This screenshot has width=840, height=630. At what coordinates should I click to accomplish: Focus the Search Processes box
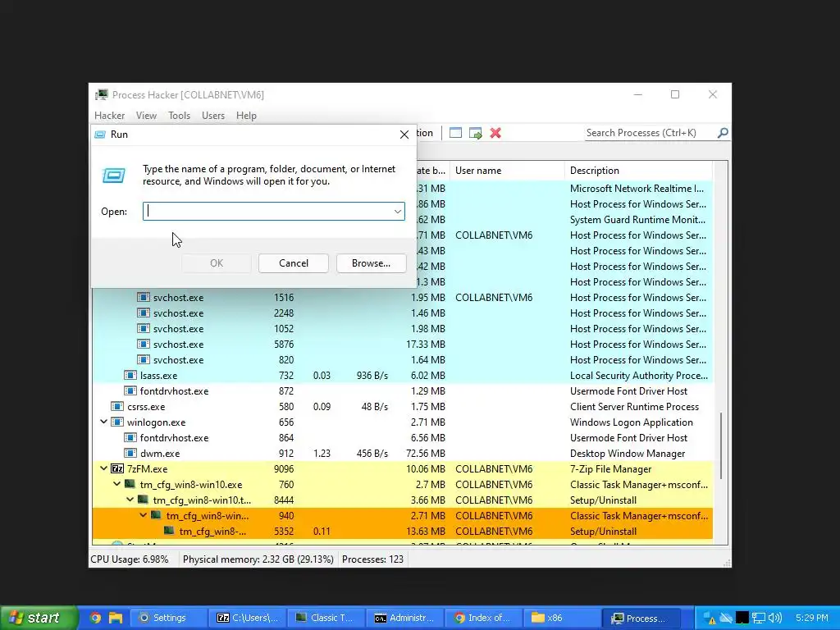coord(650,133)
